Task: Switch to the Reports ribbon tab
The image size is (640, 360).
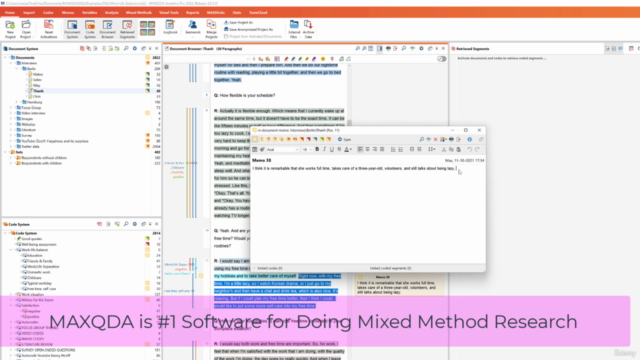Action: click(192, 13)
